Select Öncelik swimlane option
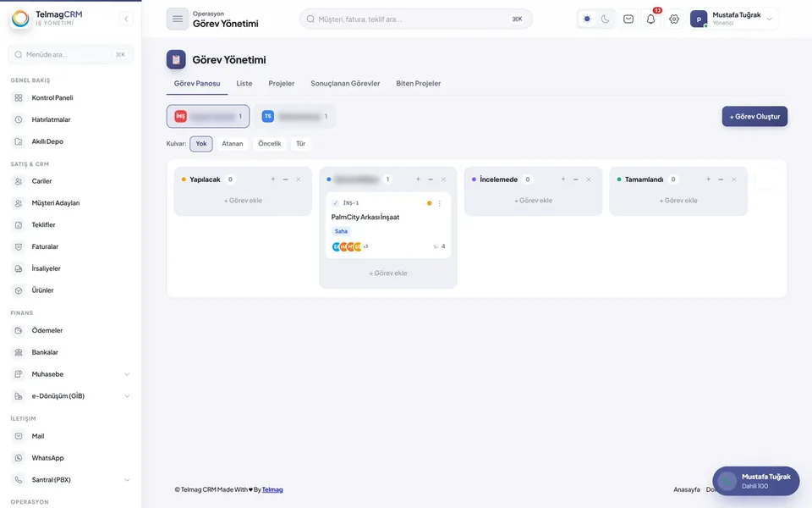 point(269,144)
